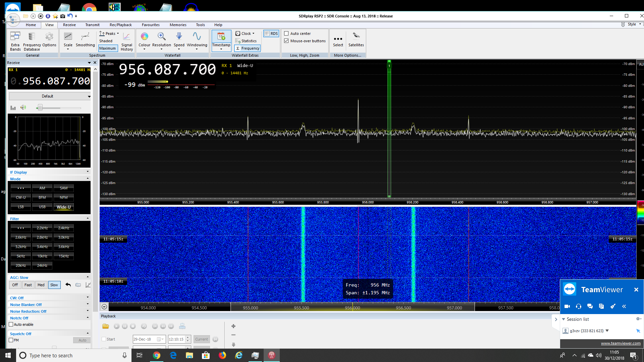Click the volume slider handle
Image resolution: width=644 pixels, height=362 pixels.
point(40,108)
